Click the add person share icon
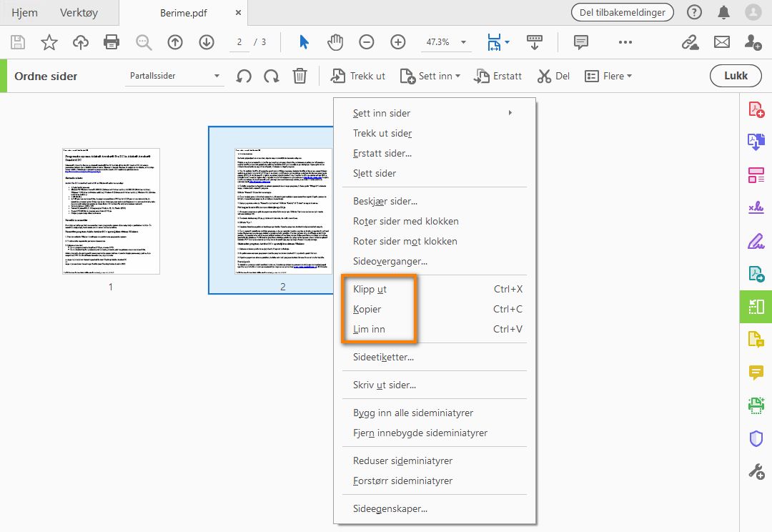Image resolution: width=772 pixels, height=532 pixels. [753, 42]
